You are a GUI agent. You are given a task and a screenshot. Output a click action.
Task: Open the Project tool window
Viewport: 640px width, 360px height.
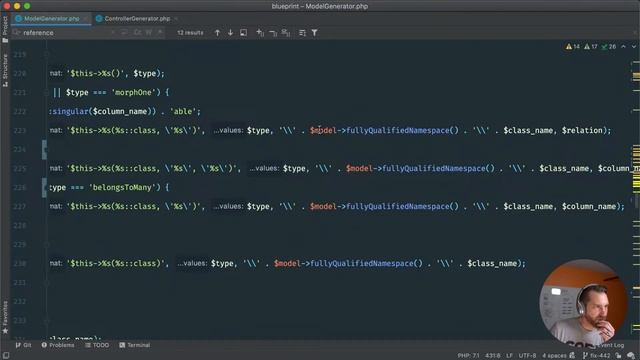(x=5, y=29)
